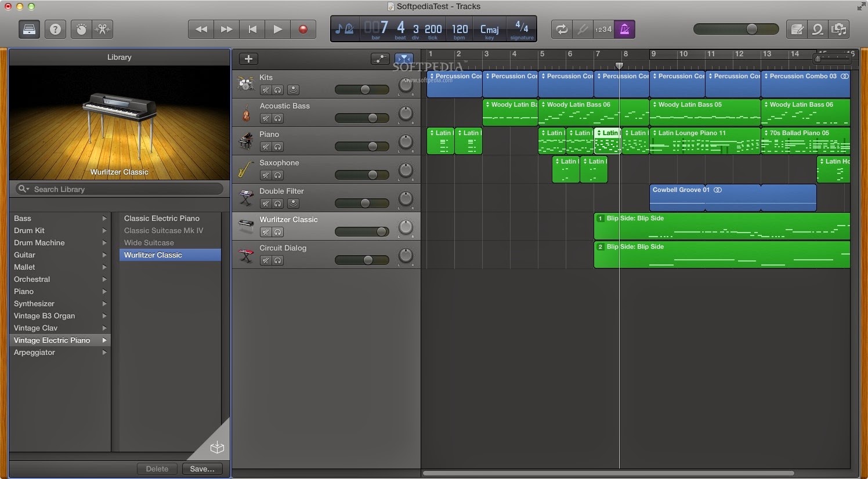Solo the Wurlitzer Classic track
This screenshot has height=479, width=868.
[x=278, y=232]
